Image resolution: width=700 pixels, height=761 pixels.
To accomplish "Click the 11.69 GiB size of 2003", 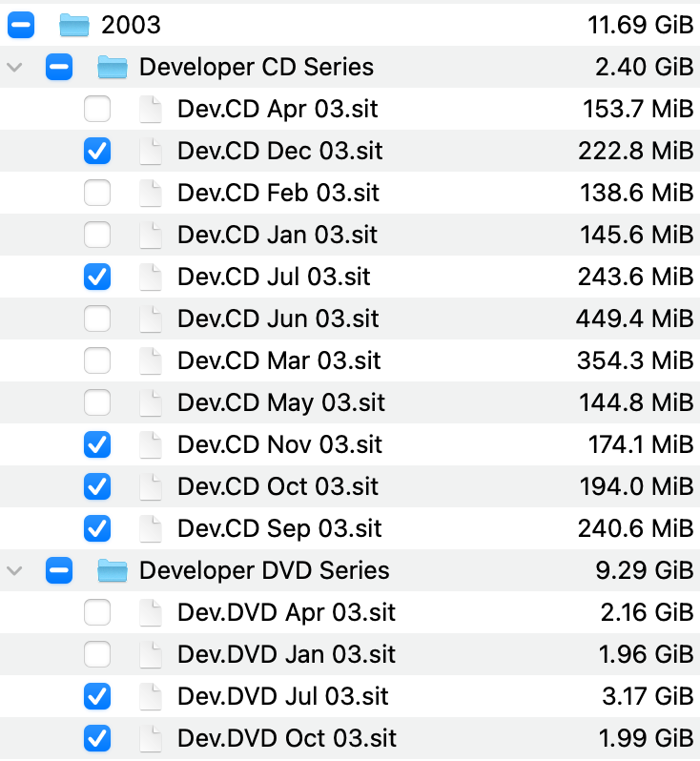I will click(640, 25).
